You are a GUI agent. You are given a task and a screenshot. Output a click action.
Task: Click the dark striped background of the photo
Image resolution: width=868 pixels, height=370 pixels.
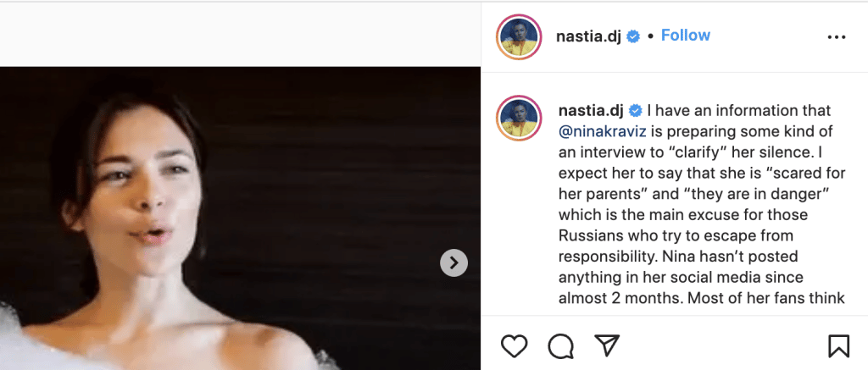tap(356, 152)
